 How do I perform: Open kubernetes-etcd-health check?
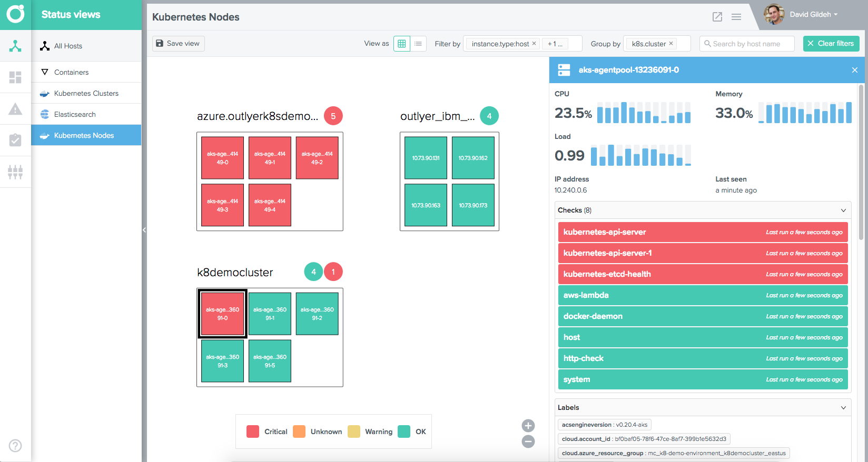(x=703, y=274)
